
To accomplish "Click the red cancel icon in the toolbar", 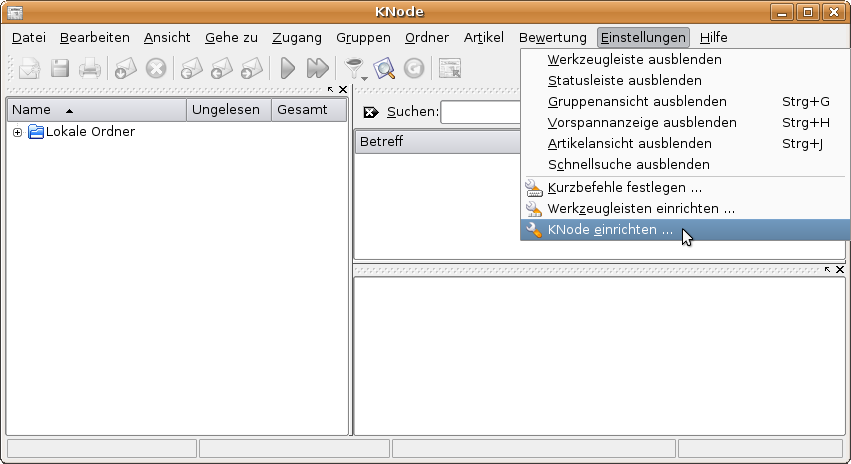I will tap(155, 69).
